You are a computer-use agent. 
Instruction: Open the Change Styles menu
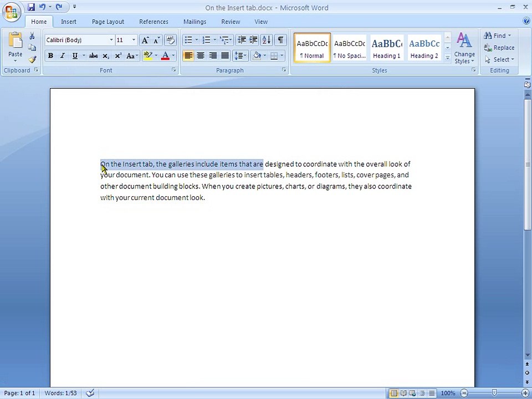[x=464, y=48]
